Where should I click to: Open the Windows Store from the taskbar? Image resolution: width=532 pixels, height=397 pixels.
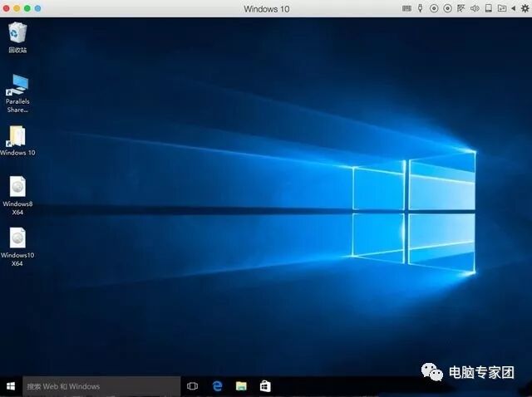point(265,386)
